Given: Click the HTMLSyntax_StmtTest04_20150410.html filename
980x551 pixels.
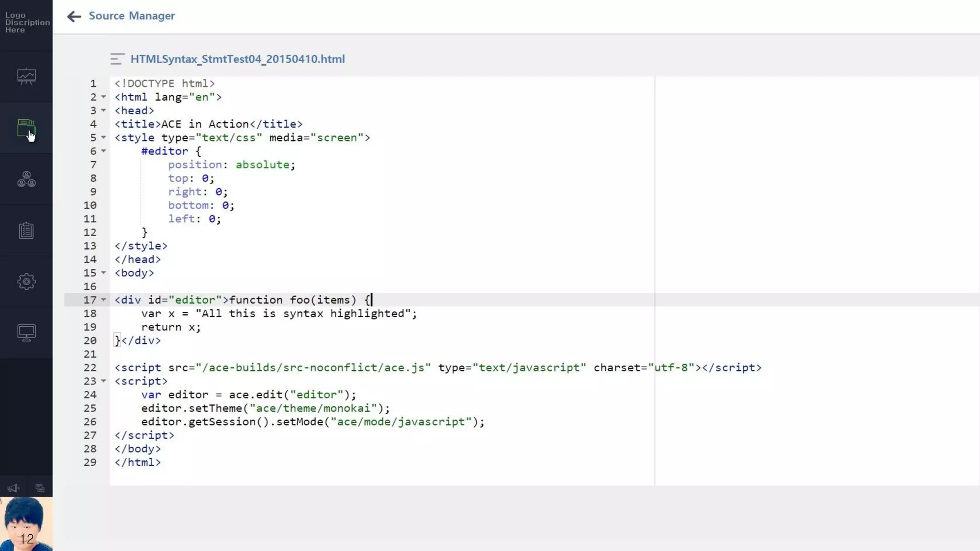Looking at the screenshot, I should coord(237,59).
